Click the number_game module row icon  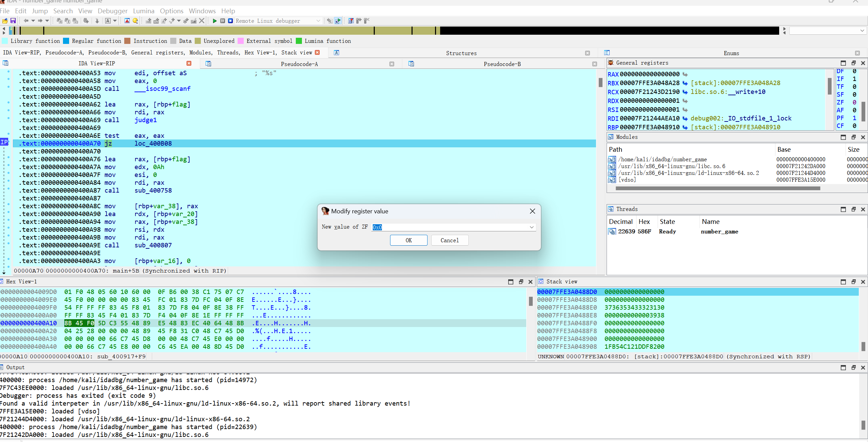pyautogui.click(x=612, y=159)
